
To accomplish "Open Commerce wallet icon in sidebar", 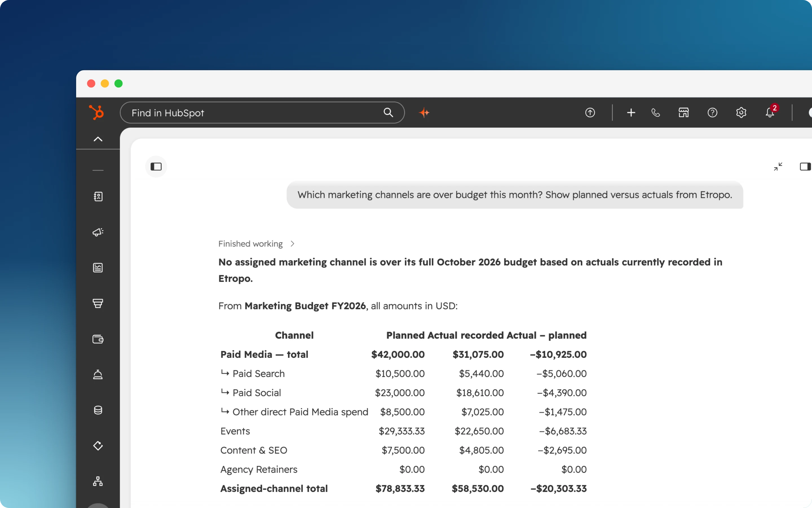I will click(x=98, y=339).
